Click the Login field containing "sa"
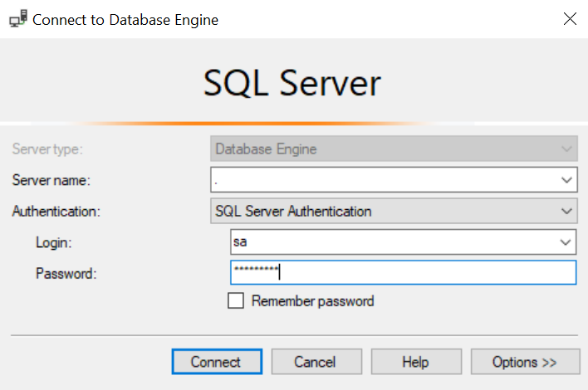Viewport: 588px width, 390px height. (392, 242)
